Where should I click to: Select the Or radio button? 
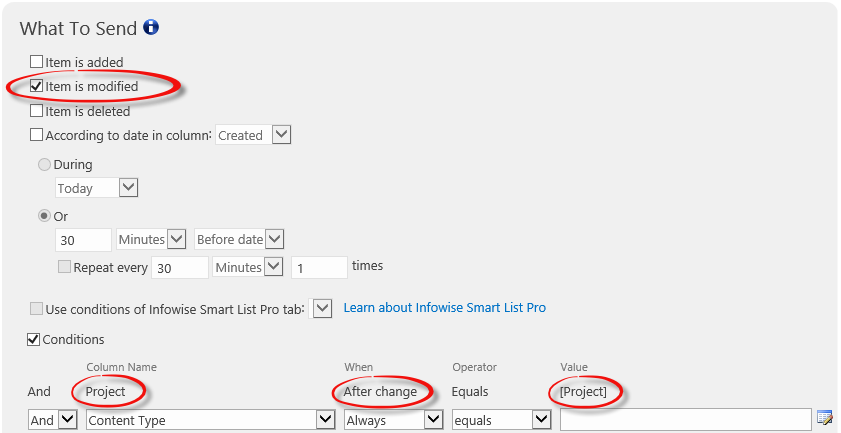(45, 216)
